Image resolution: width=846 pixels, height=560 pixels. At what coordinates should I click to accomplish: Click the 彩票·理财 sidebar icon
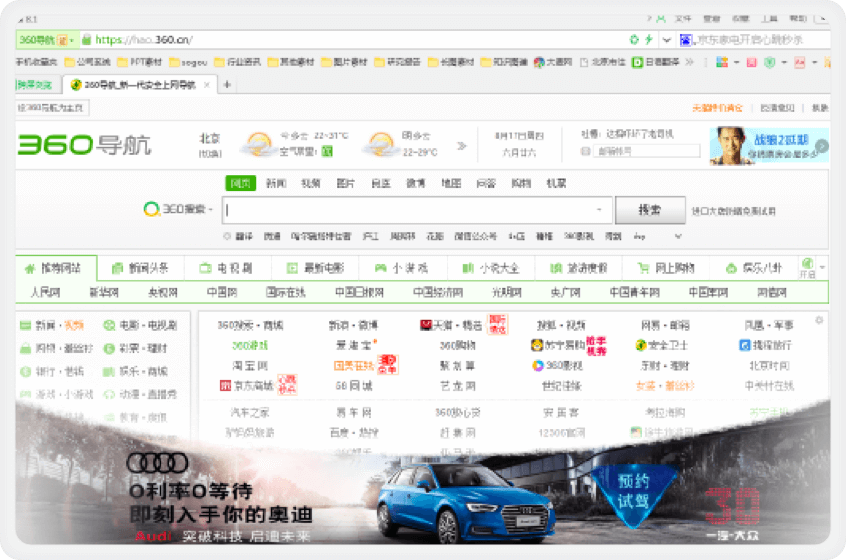point(109,349)
